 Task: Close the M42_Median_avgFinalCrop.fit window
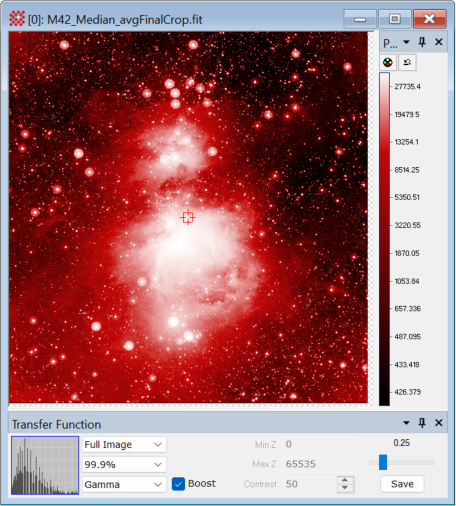(429, 19)
